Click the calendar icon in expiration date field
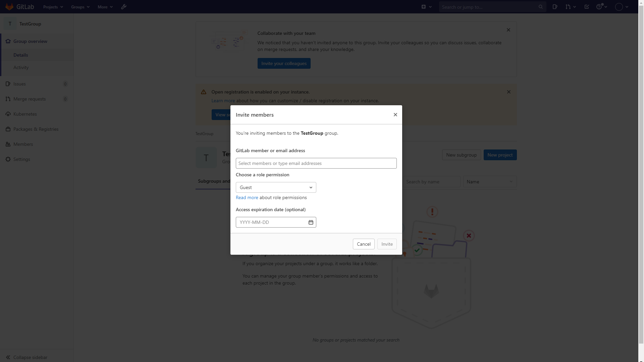This screenshot has width=644, height=362. coord(311,222)
